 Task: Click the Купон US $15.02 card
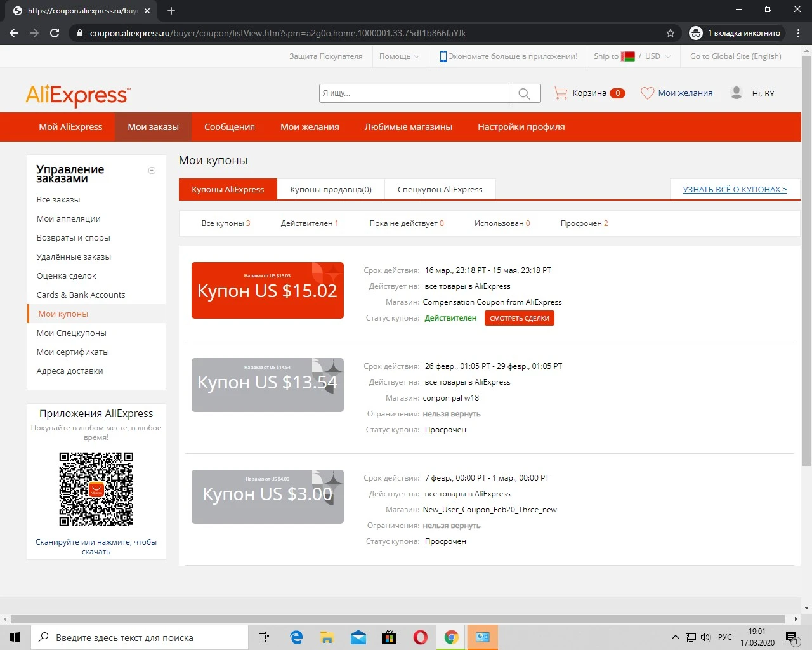(268, 290)
